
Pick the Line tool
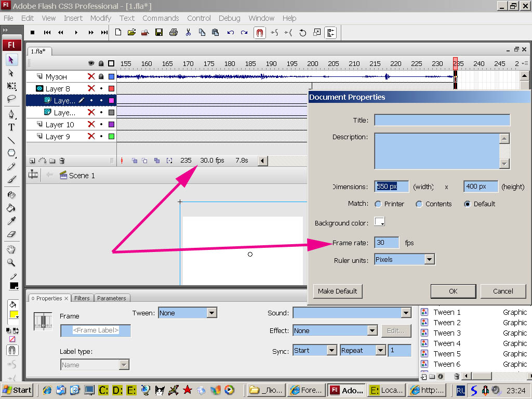pos(11,140)
